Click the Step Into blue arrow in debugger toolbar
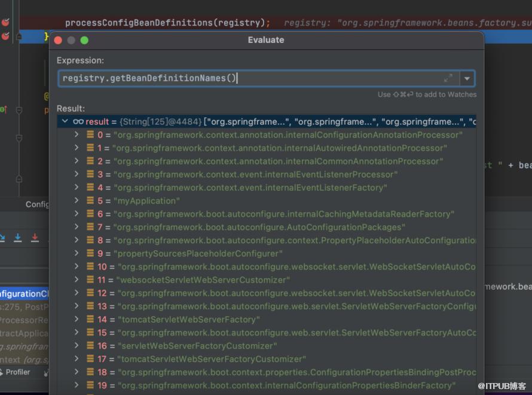 pos(18,238)
